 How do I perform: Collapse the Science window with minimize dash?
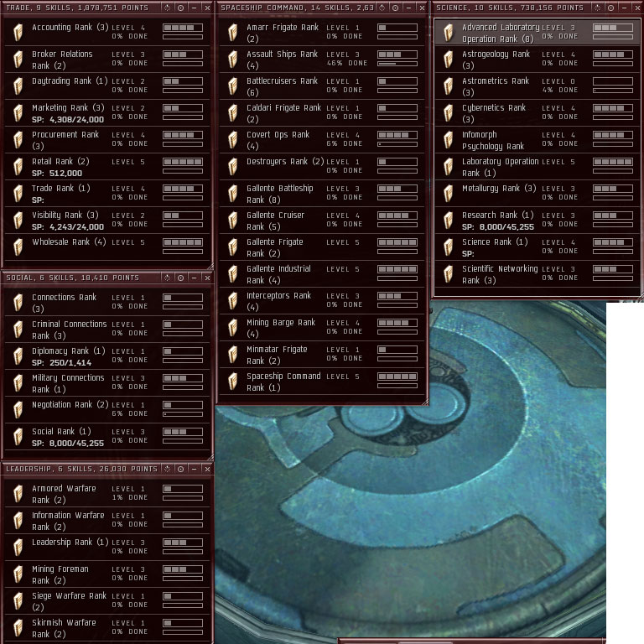click(x=624, y=8)
